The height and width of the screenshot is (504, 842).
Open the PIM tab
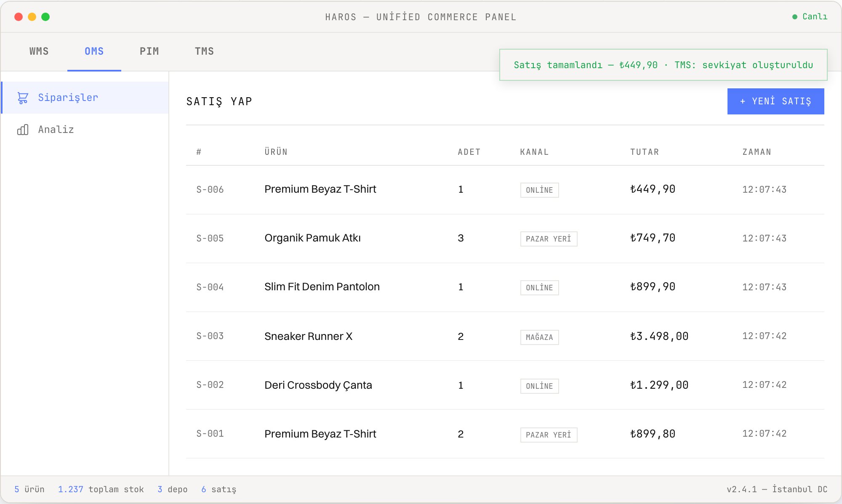coord(149,51)
